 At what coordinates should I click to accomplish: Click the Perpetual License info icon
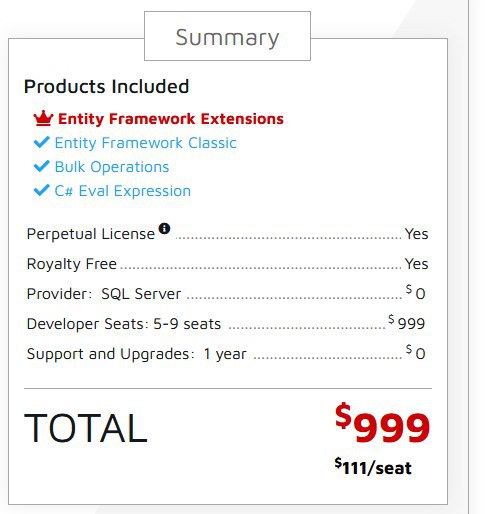click(x=164, y=229)
